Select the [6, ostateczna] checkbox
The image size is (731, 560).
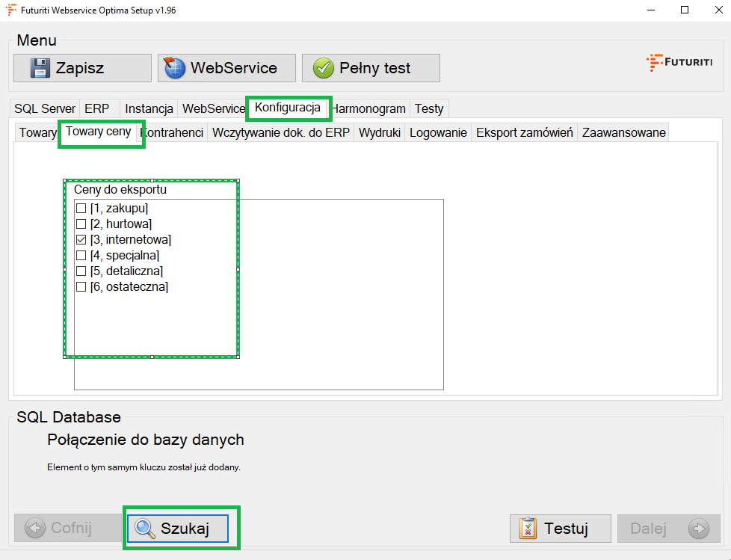pyautogui.click(x=81, y=287)
